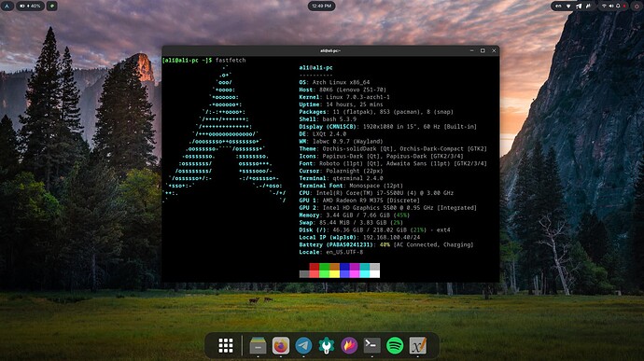Click the 'Memory: 3.44 GiB / 7.66 GiB' line
644x361 pixels.
[355, 215]
